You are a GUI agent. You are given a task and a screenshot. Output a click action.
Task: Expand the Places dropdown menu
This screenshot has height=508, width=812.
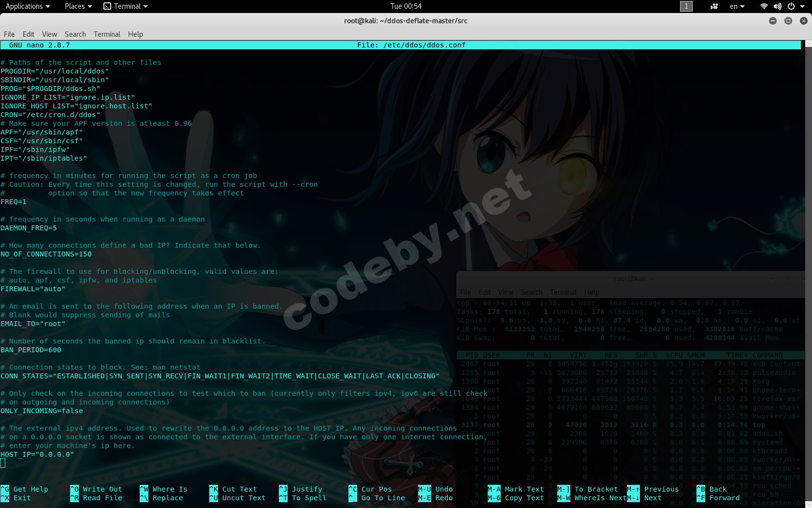[x=78, y=6]
